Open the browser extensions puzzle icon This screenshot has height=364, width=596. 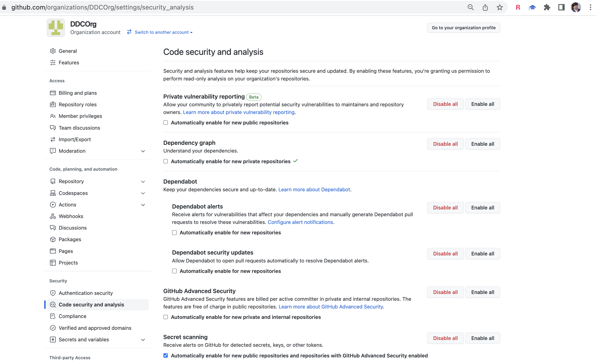point(547,7)
